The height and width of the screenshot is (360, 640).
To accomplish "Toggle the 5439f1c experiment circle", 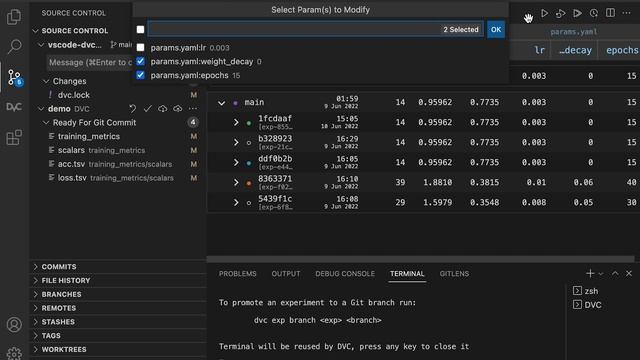I will click(249, 203).
